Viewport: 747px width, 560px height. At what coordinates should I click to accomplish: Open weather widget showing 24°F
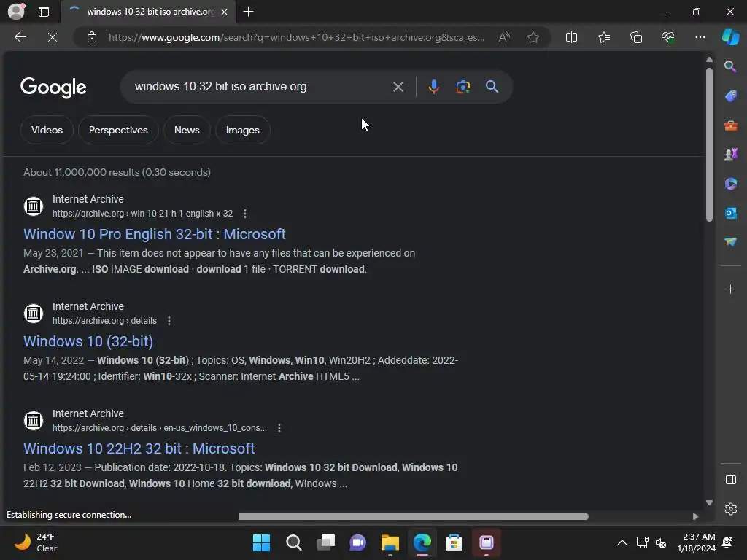[x=35, y=542]
